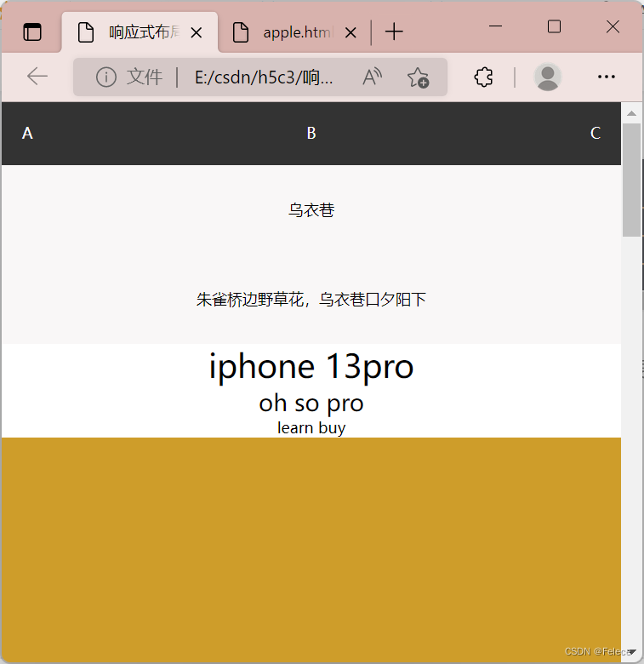644x664 pixels.
Task: Click nav item A
Action: (27, 133)
